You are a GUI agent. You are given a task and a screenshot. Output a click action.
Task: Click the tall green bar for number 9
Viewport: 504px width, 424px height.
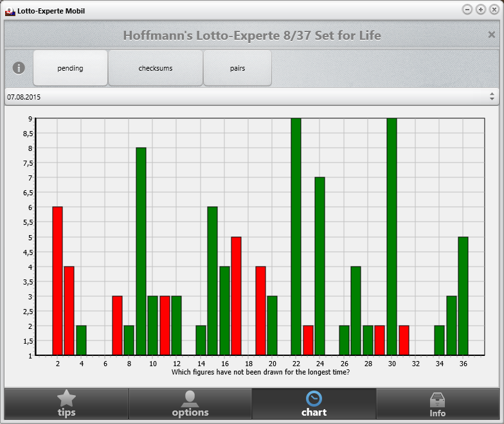[x=141, y=252]
